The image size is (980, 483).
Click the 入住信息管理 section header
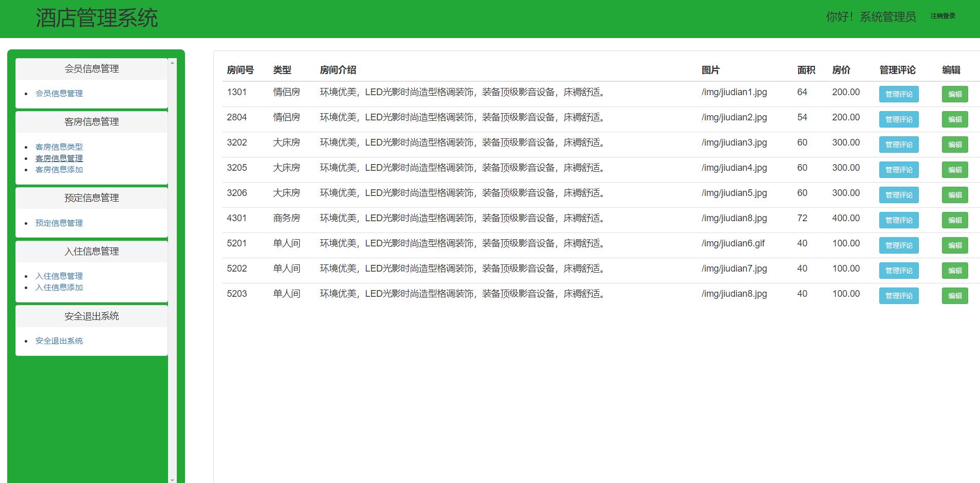point(91,252)
